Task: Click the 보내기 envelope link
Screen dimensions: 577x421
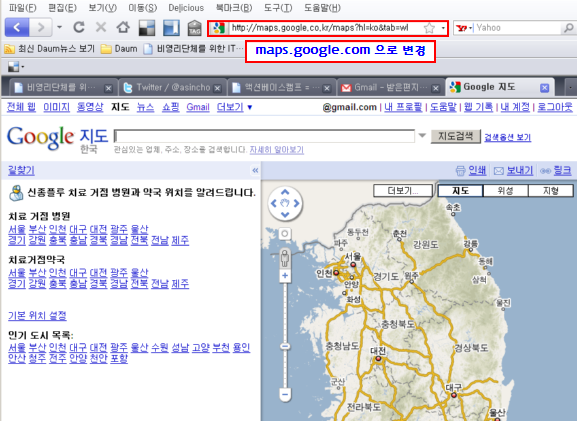Action: click(513, 170)
